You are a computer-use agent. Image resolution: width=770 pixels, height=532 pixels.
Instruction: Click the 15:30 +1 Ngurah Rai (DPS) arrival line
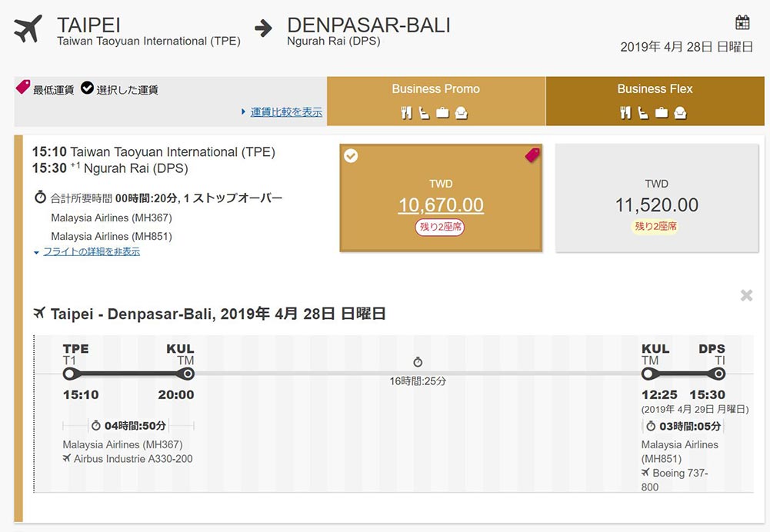click(x=110, y=168)
